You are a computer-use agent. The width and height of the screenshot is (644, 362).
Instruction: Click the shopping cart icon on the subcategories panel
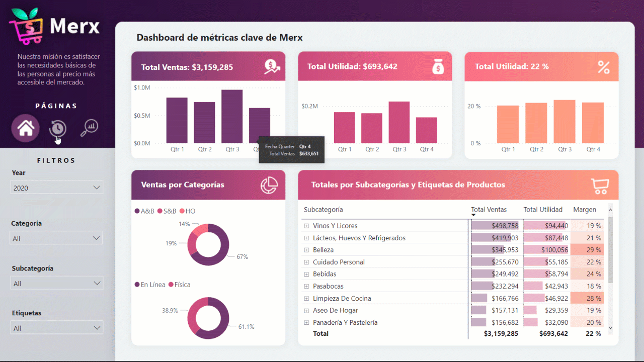point(600,185)
